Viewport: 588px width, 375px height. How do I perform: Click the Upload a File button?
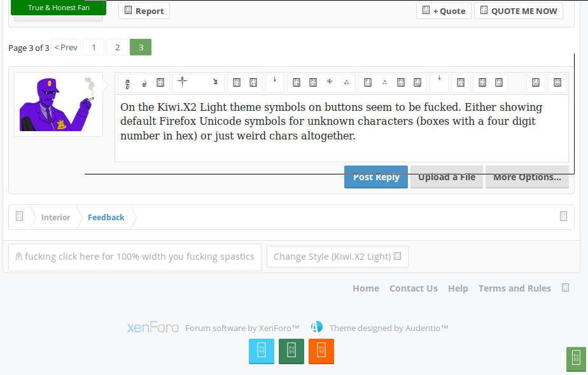pos(447,177)
